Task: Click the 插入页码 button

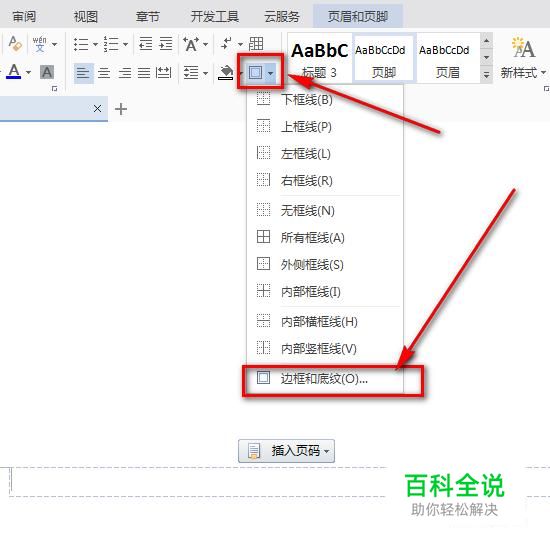Action: [x=286, y=451]
